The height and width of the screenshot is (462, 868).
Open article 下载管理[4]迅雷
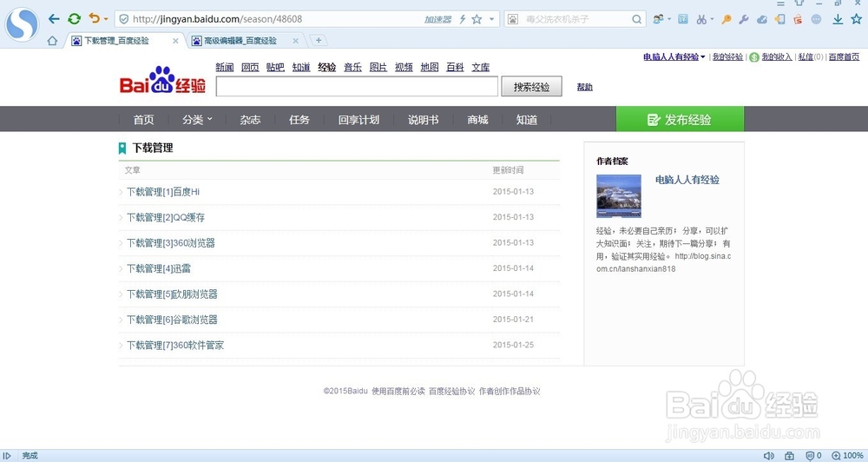point(159,268)
